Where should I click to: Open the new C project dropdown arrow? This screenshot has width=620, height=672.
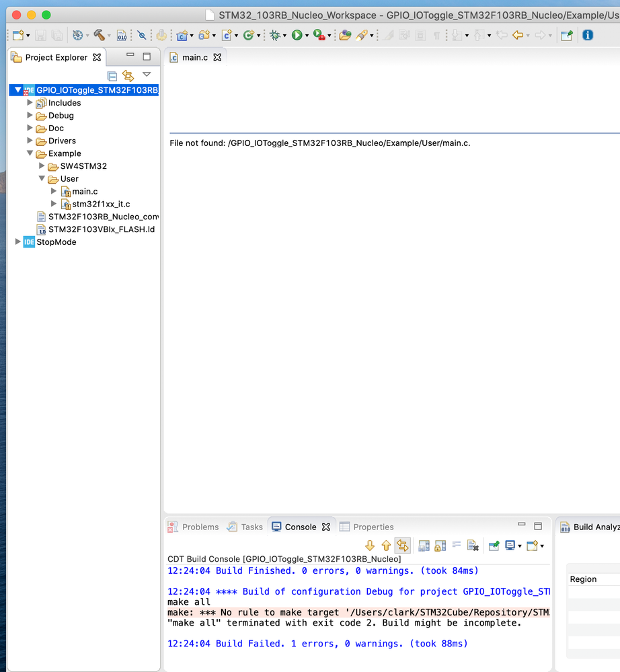pos(192,36)
